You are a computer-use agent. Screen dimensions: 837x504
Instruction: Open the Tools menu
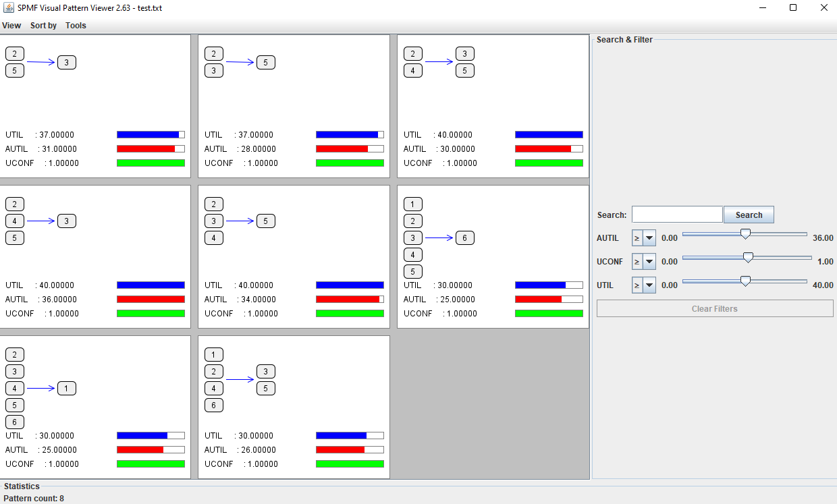(x=76, y=26)
